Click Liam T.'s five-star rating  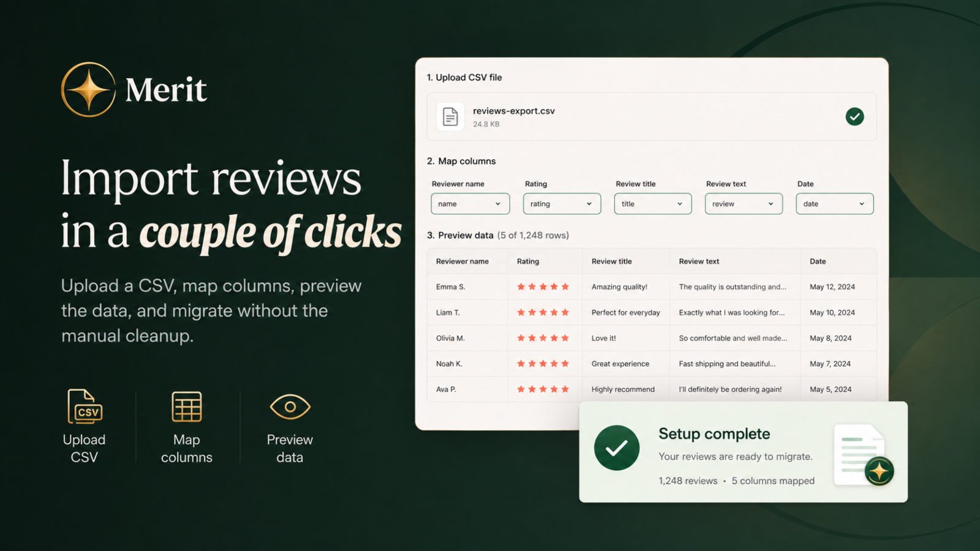click(543, 312)
